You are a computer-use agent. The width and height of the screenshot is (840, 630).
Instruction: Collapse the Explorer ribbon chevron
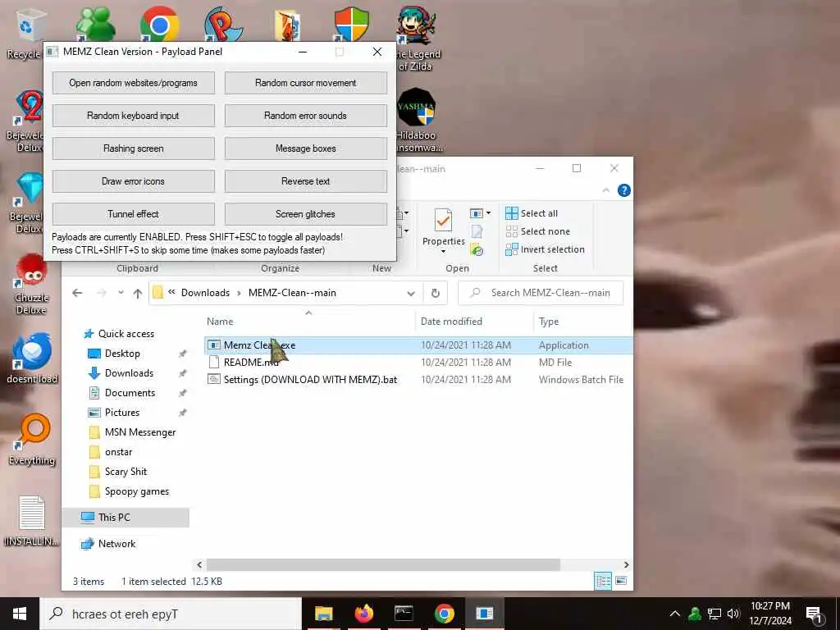(606, 190)
